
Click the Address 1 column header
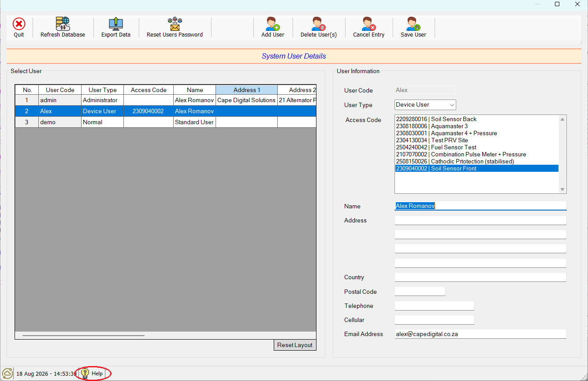pos(247,90)
